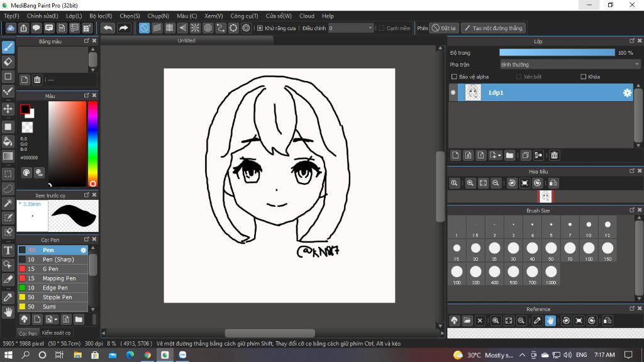Show hidden system tray icons chevron
This screenshot has height=362, width=644.
[522, 355]
